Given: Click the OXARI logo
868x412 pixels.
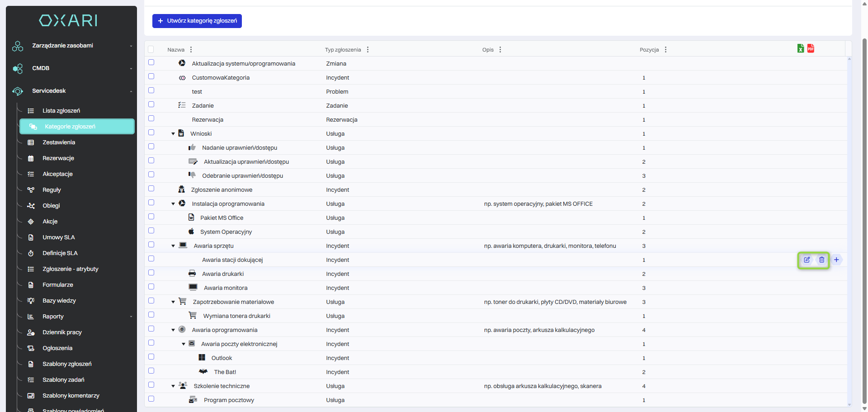Looking at the screenshot, I should 68,20.
